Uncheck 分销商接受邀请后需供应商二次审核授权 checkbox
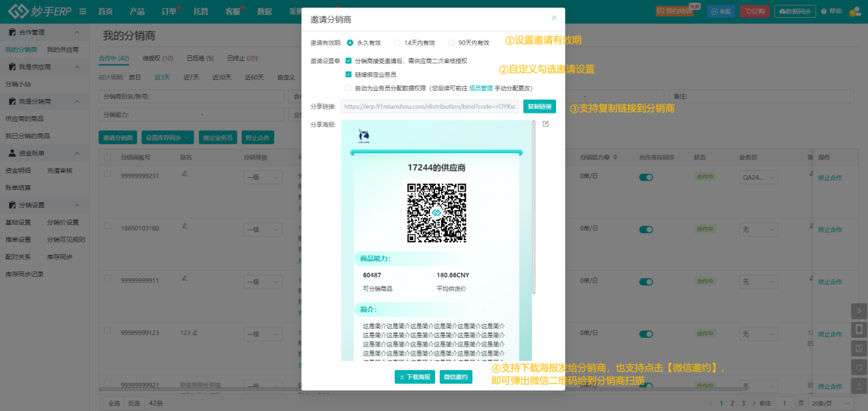This screenshot has height=411, width=868. 349,61
